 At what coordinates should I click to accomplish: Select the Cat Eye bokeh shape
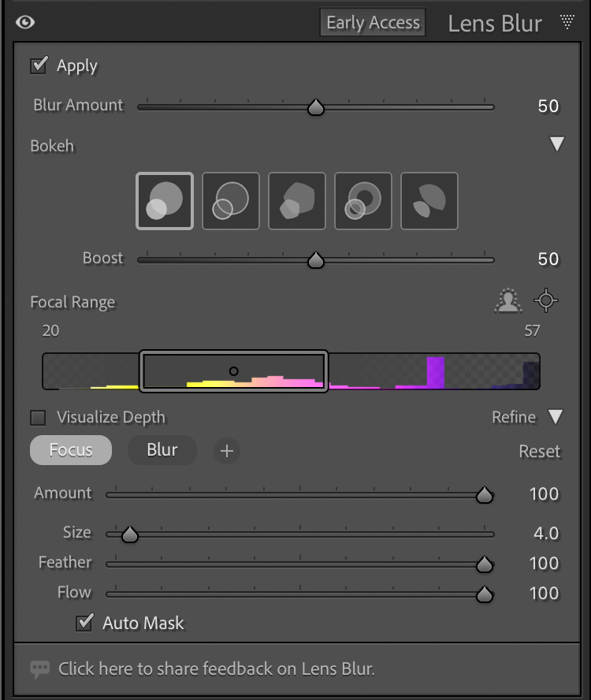coord(429,201)
